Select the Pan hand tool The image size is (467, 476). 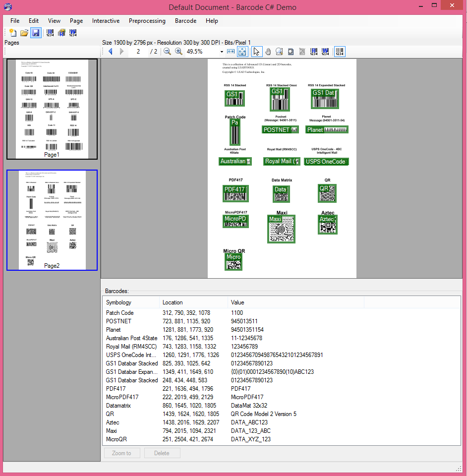pyautogui.click(x=268, y=52)
